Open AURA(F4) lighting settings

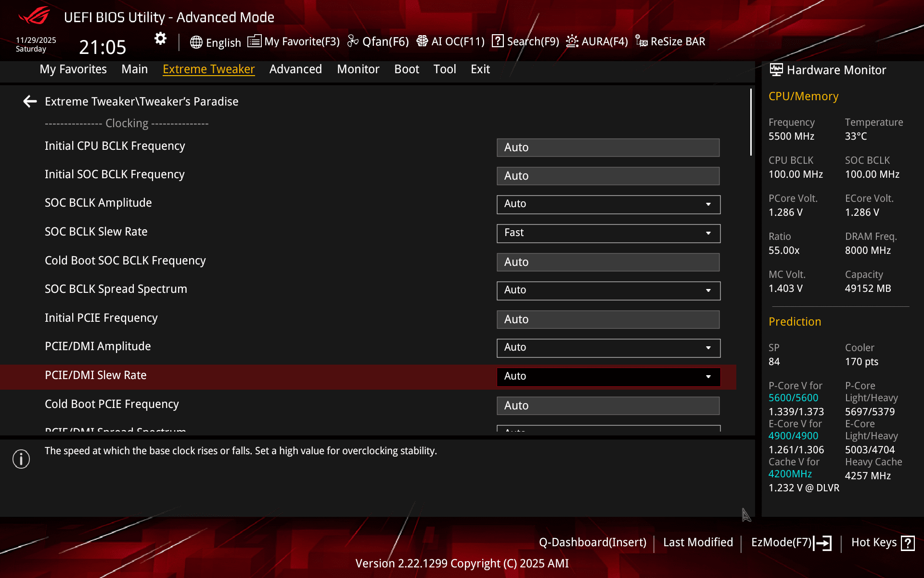click(x=597, y=41)
